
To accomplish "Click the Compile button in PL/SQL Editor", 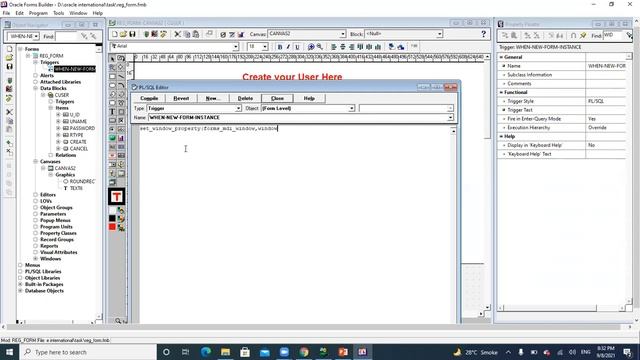I will [x=149, y=98].
